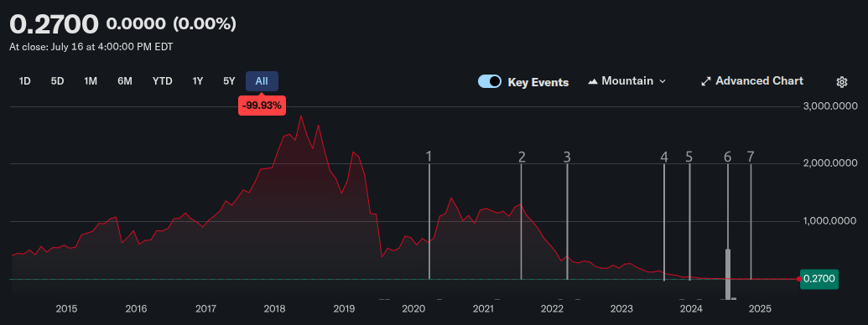The image size is (868, 325).
Task: Click the 0.0000 price change value
Action: tap(136, 23)
